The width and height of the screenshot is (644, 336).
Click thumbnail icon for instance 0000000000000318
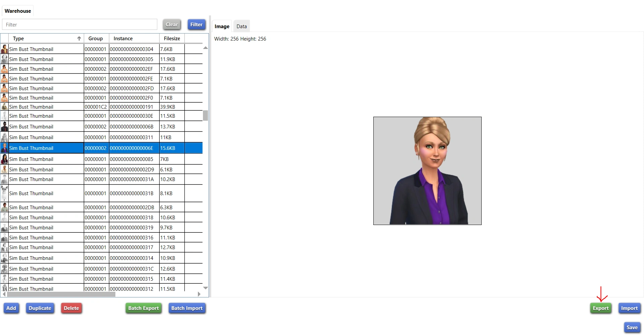point(4,217)
